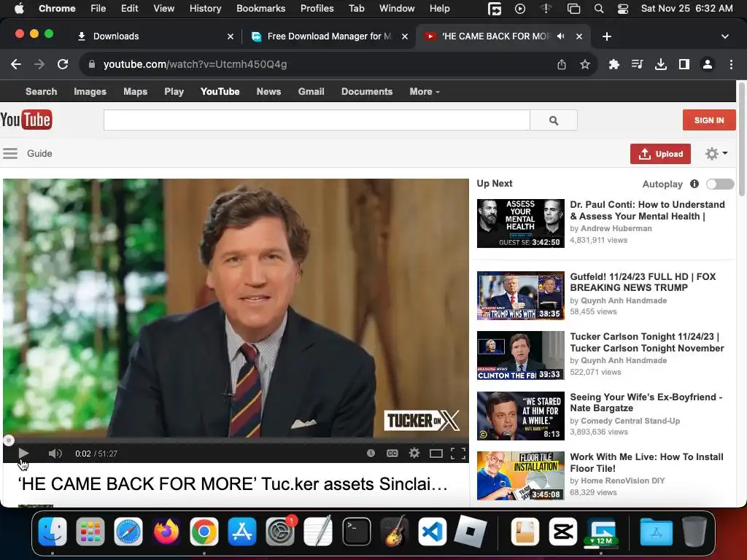The height and width of the screenshot is (560, 747).
Task: Open System Settings from the Dock
Action: click(x=280, y=532)
